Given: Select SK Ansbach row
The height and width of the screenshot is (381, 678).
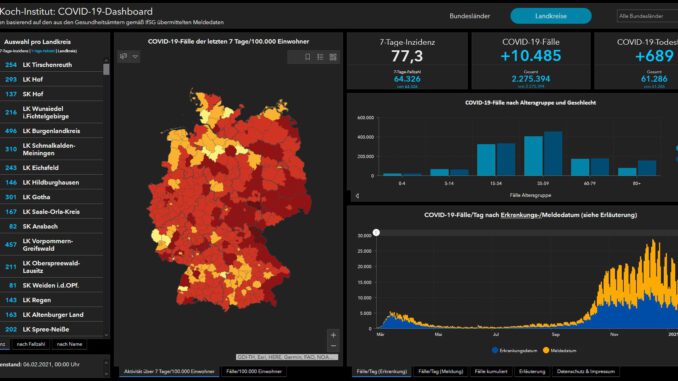Looking at the screenshot, I should pyautogui.click(x=52, y=227).
